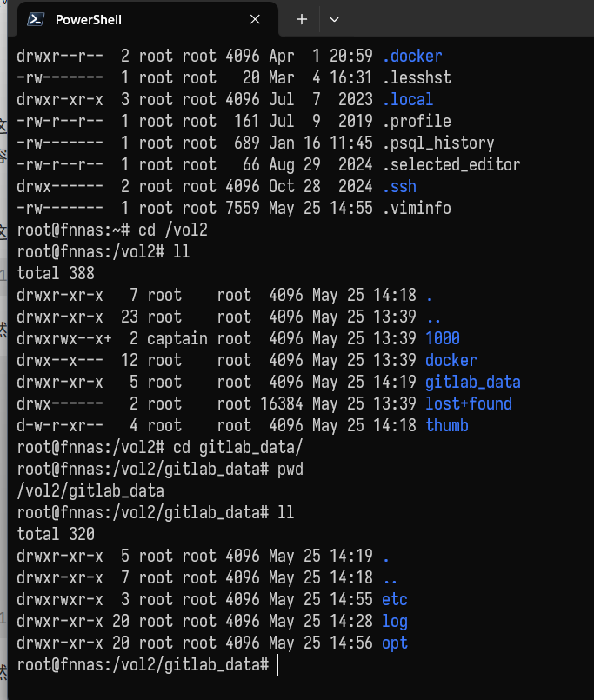The height and width of the screenshot is (700, 594).
Task: Close the PowerShell tab
Action: tap(255, 20)
